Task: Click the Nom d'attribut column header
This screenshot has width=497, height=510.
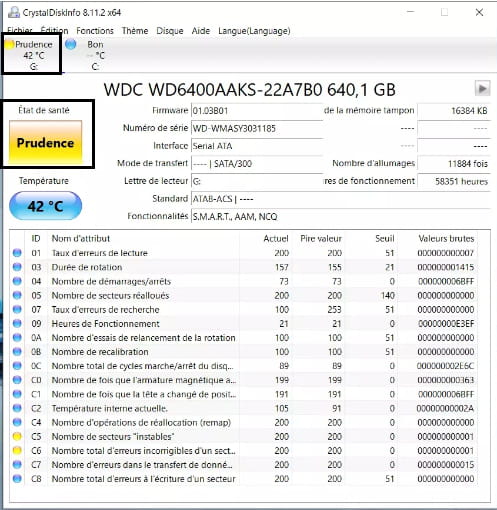Action: pos(81,238)
